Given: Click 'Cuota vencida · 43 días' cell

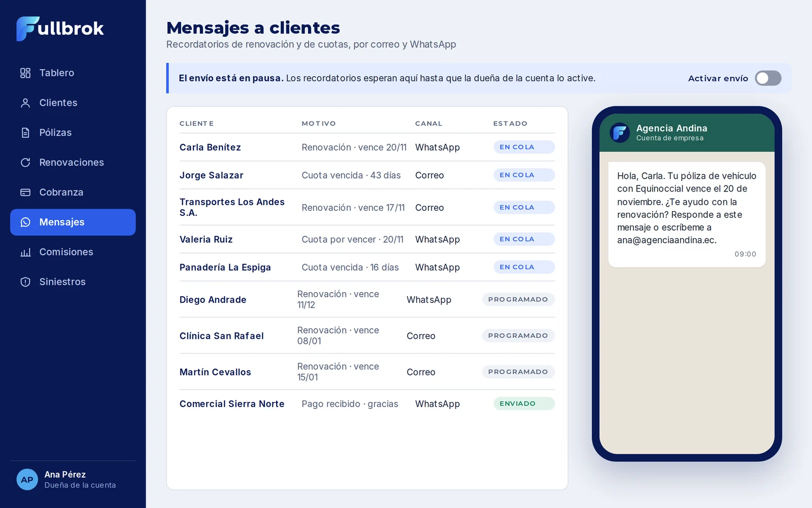Looking at the screenshot, I should (x=351, y=175).
